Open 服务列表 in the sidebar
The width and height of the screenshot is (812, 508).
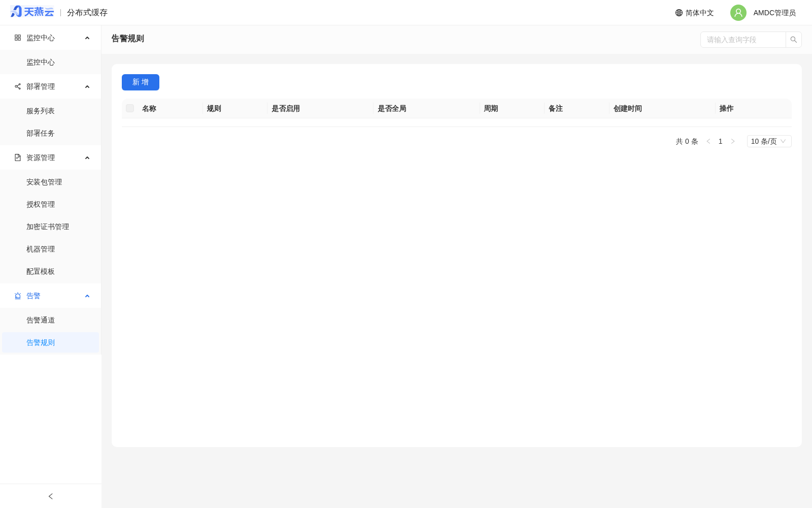tap(51, 111)
